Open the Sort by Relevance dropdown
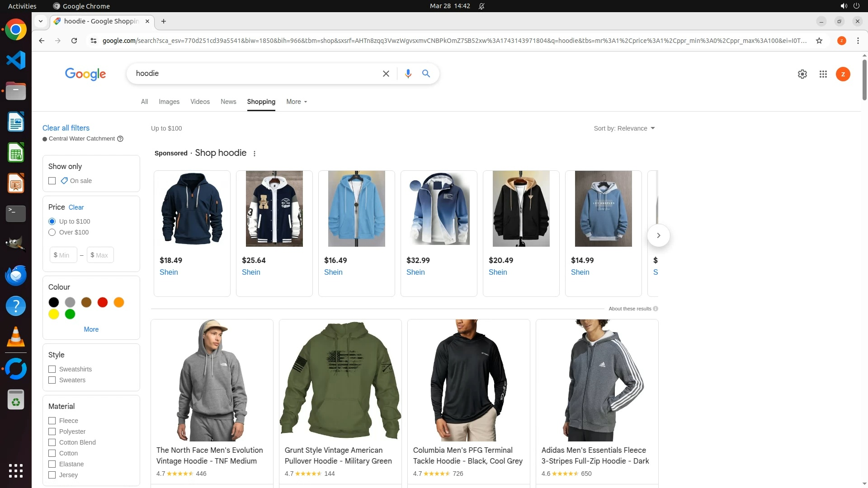 (x=624, y=128)
